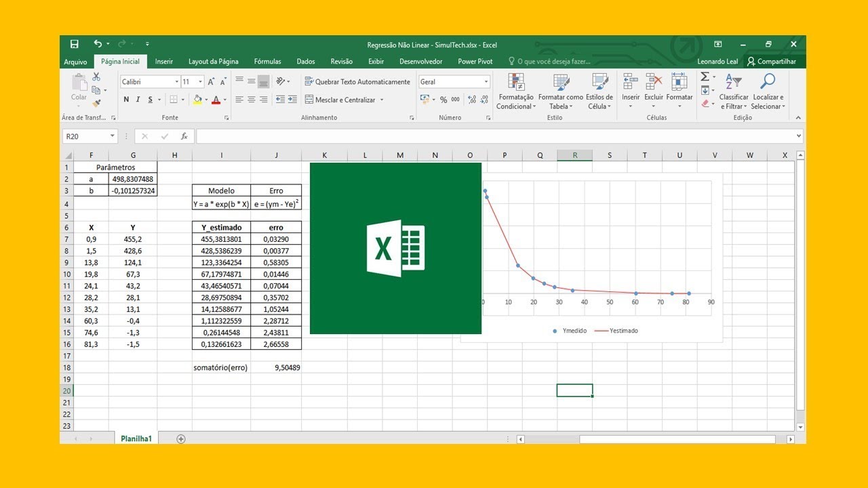The image size is (868, 488).
Task: Open the Geral number format dropdown
Action: pyautogui.click(x=486, y=81)
